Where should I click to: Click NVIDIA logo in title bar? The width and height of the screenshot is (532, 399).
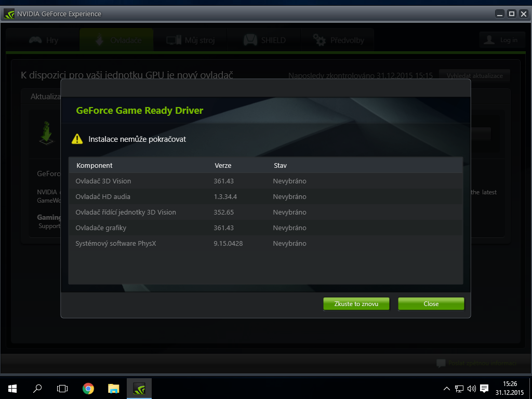[9, 14]
